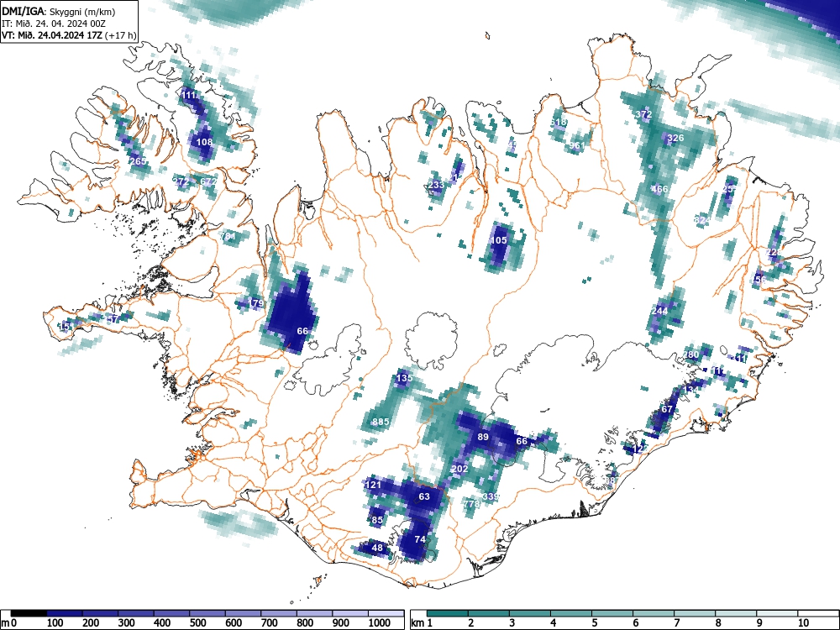Viewport: 840px width, 630px height.
Task: Click the 'IT: Mið. 24. 04. 2024 00Z' line
Action: point(54,24)
